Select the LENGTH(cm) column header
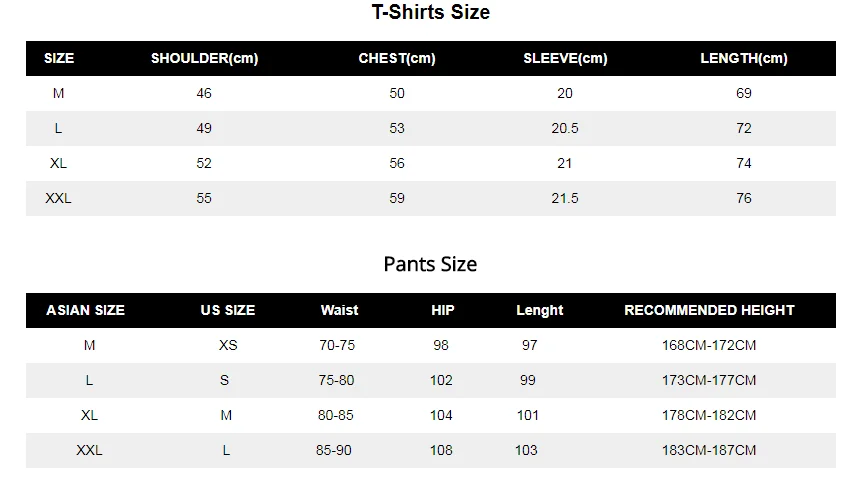This screenshot has height=493, width=867. (x=744, y=58)
